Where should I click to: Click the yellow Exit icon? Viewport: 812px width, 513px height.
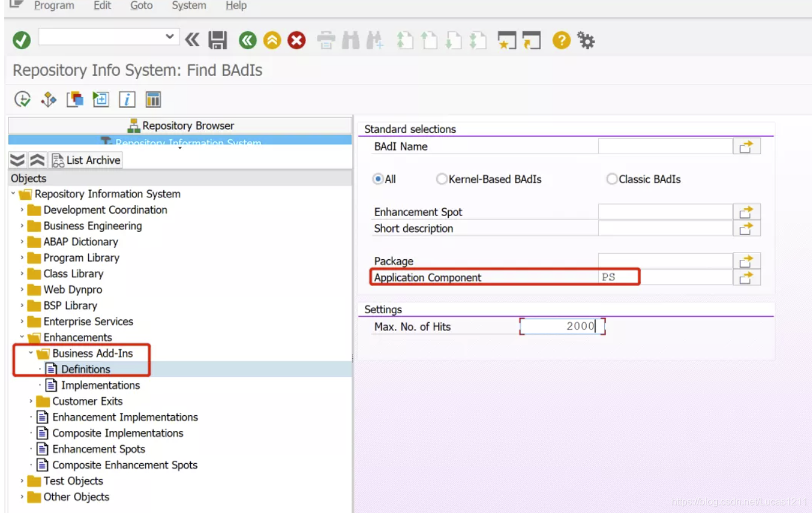(272, 41)
